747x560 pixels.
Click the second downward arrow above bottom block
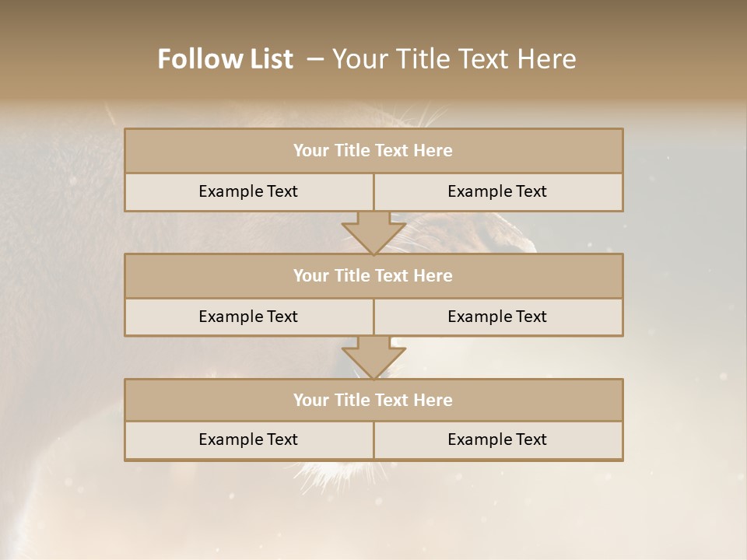tap(373, 358)
